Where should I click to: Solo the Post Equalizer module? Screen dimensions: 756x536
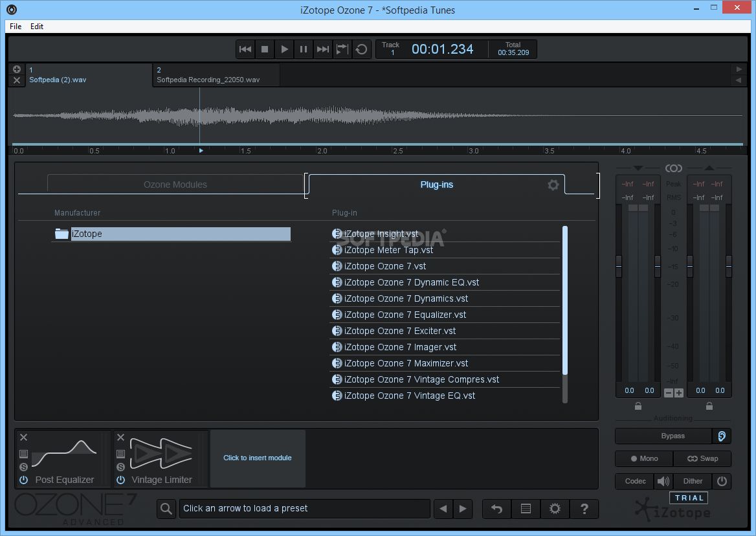tap(23, 467)
